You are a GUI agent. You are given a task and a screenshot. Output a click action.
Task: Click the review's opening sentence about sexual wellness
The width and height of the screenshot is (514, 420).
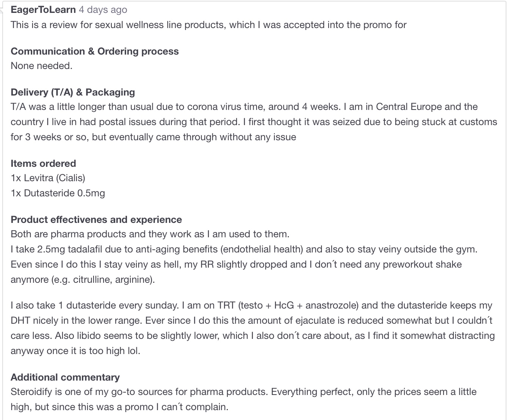tap(208, 25)
